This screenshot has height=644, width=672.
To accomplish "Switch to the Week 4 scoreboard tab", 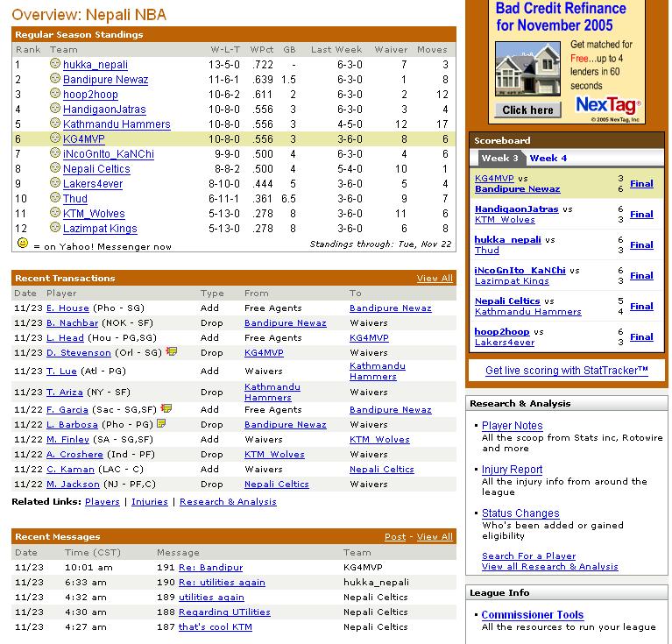I will (548, 159).
